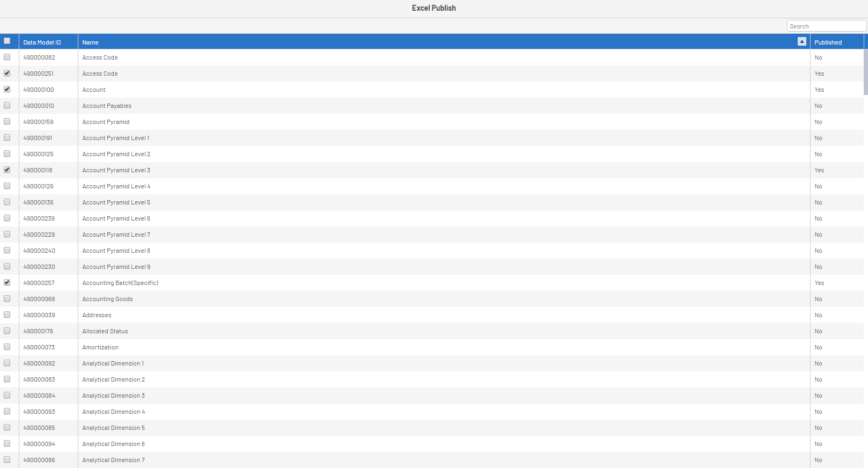Uncheck Accounting Batch(Specific) checkbox
The width and height of the screenshot is (868, 468).
click(x=7, y=282)
